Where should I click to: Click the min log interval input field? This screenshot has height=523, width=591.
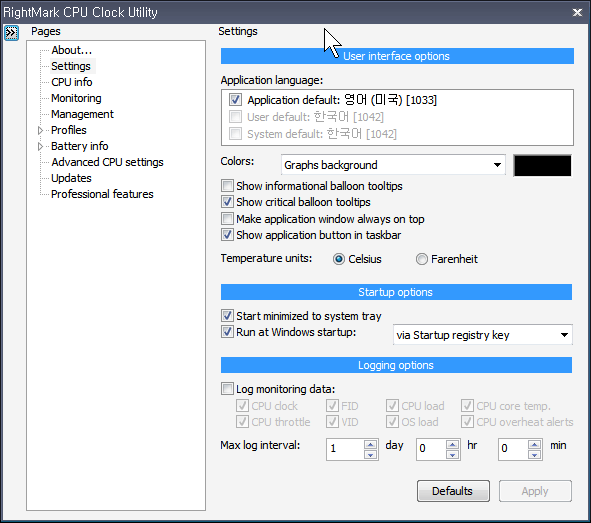coord(513,448)
